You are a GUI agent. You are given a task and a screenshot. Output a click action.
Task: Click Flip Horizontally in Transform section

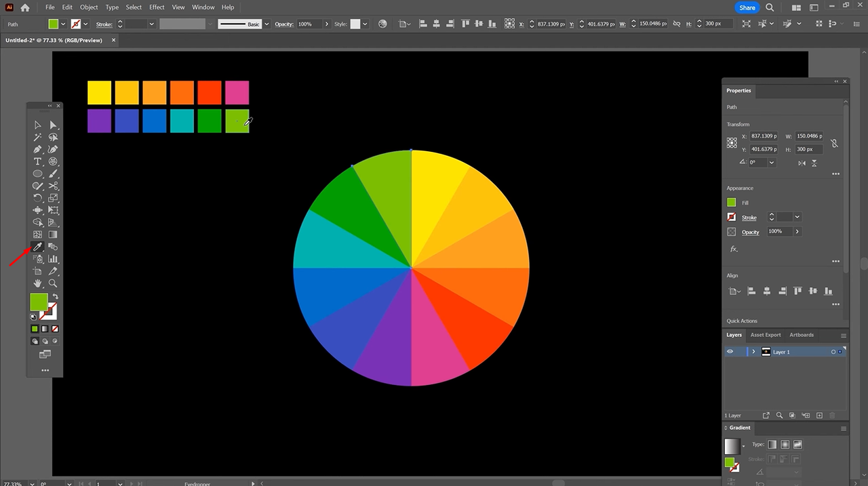(x=802, y=163)
